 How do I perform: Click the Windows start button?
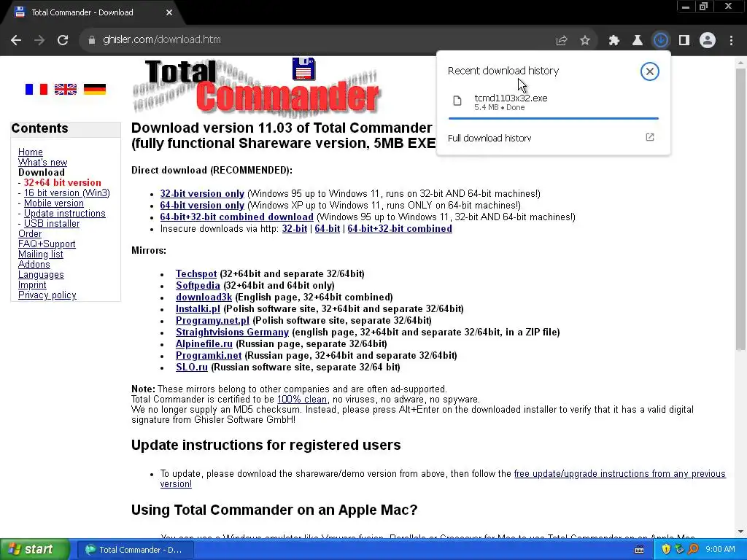tap(34, 550)
